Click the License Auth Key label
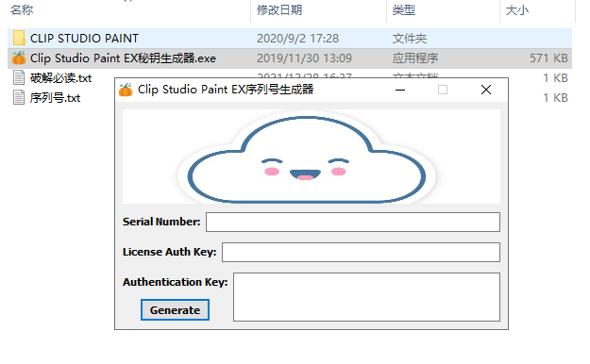Image resolution: width=590 pixels, height=364 pixels. click(170, 252)
